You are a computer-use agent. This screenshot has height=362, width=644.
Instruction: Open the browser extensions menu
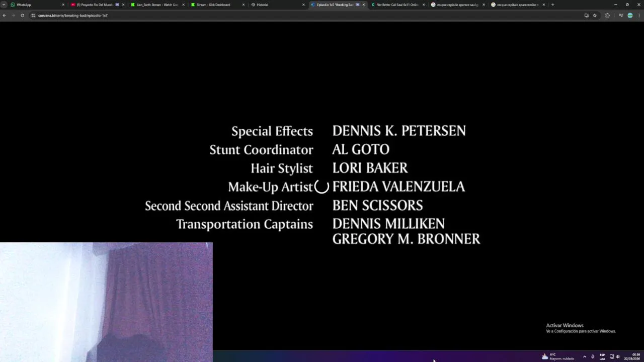(607, 16)
